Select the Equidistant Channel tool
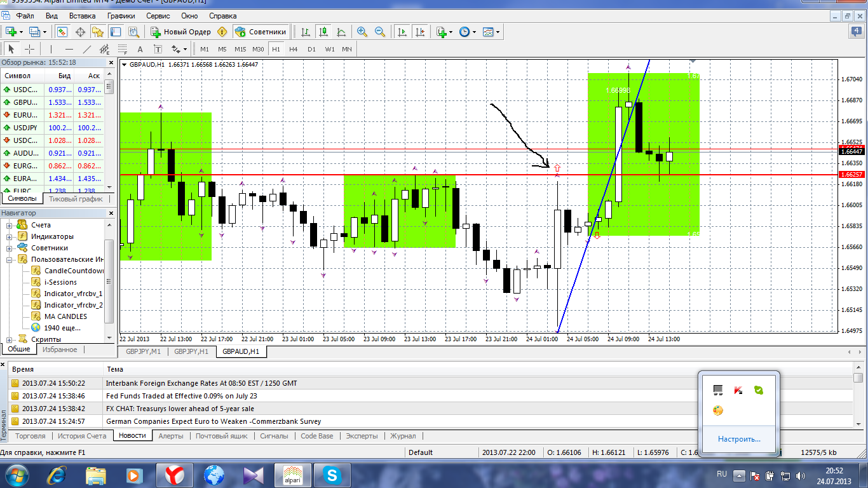This screenshot has height=488, width=868. pyautogui.click(x=105, y=49)
